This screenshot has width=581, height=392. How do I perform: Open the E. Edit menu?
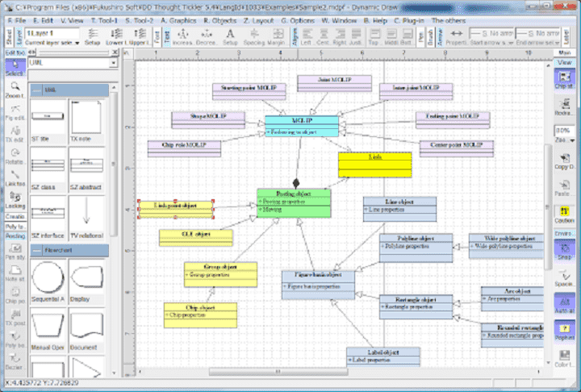[x=43, y=20]
